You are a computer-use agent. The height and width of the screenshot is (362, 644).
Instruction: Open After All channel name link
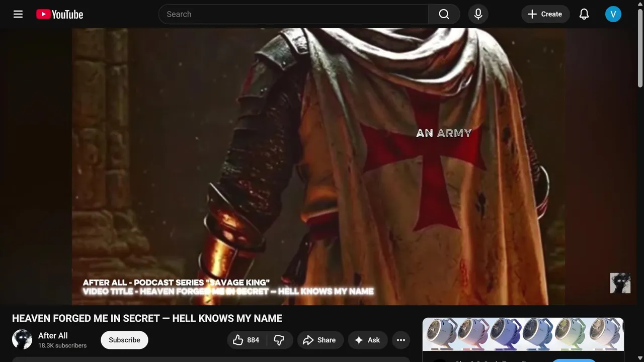pyautogui.click(x=53, y=335)
